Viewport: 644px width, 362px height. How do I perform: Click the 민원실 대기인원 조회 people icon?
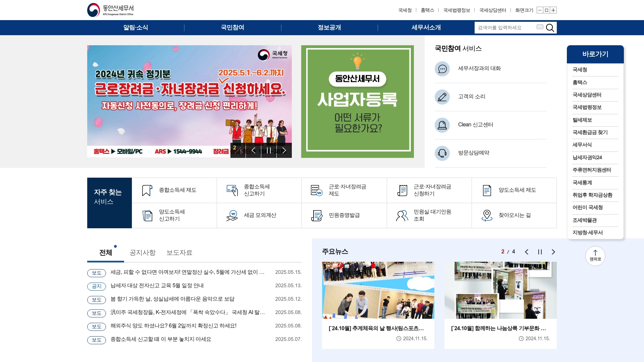[402, 216]
